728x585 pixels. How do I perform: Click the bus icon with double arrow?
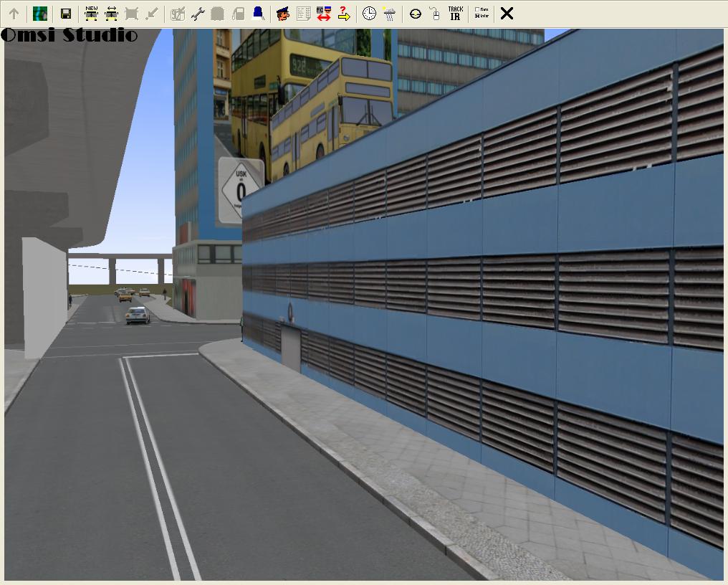[x=112, y=13]
